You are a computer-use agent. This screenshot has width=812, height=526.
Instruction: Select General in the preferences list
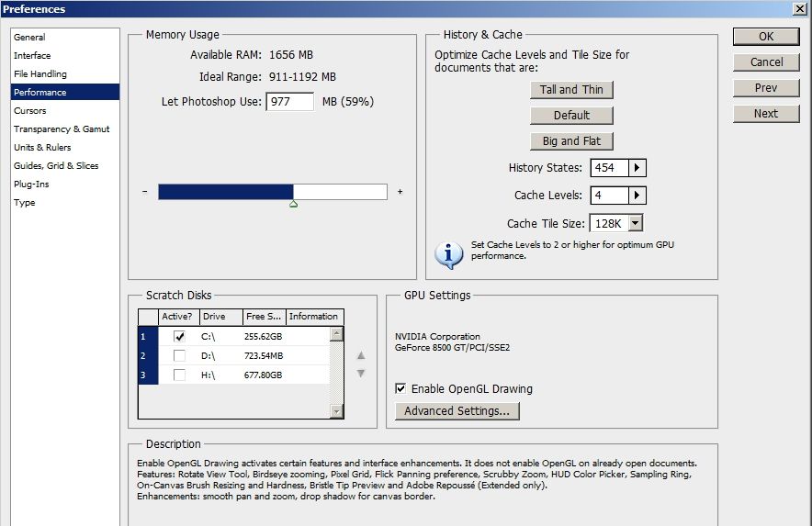click(x=64, y=38)
